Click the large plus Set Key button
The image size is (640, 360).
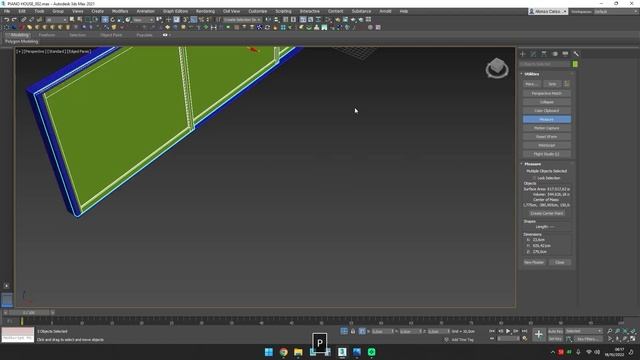539,335
